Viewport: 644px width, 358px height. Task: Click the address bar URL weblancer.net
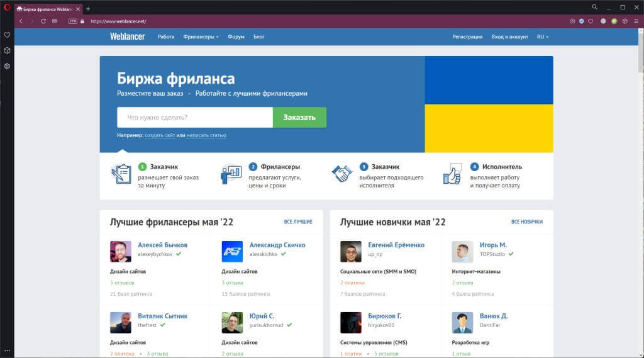tap(119, 21)
